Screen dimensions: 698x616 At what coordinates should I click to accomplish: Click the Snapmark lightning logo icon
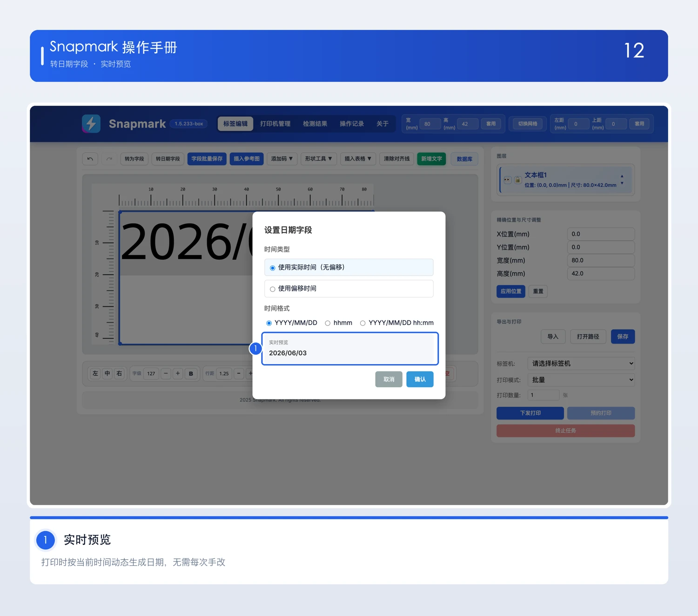tap(91, 124)
